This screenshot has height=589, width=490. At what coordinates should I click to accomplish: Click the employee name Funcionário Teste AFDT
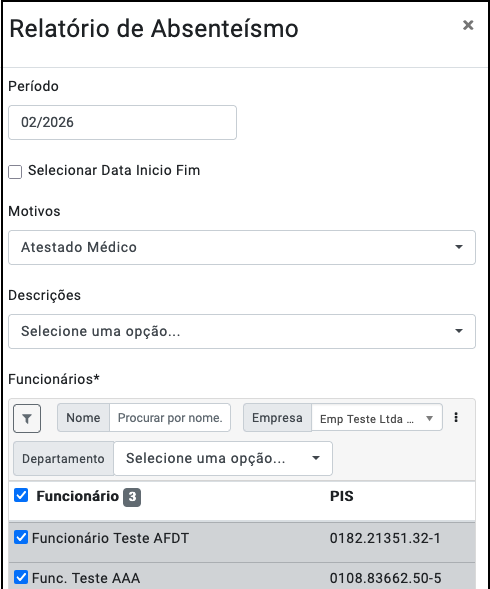(x=110, y=538)
